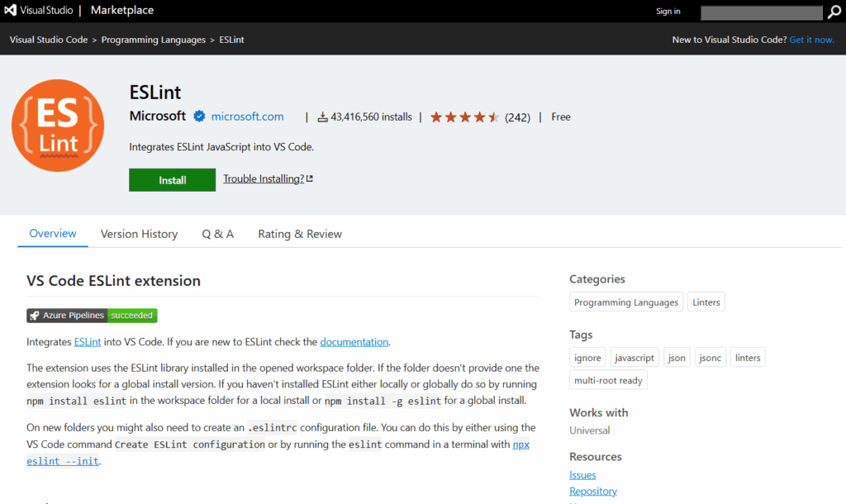Image resolution: width=846 pixels, height=504 pixels.
Task: Open the Q & A tab
Action: (217, 234)
